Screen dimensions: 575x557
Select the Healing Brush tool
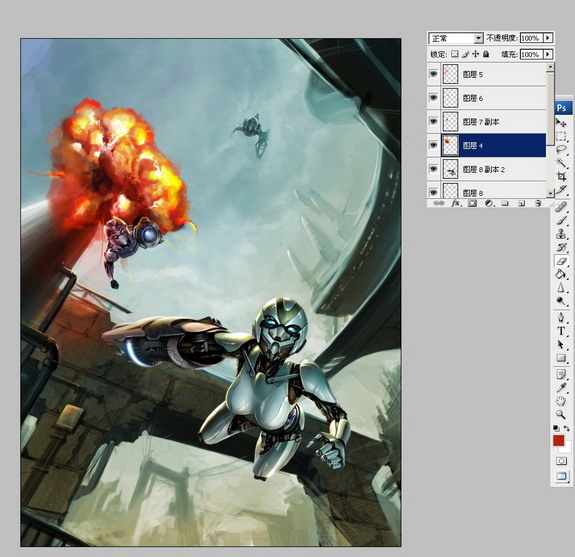click(561, 207)
